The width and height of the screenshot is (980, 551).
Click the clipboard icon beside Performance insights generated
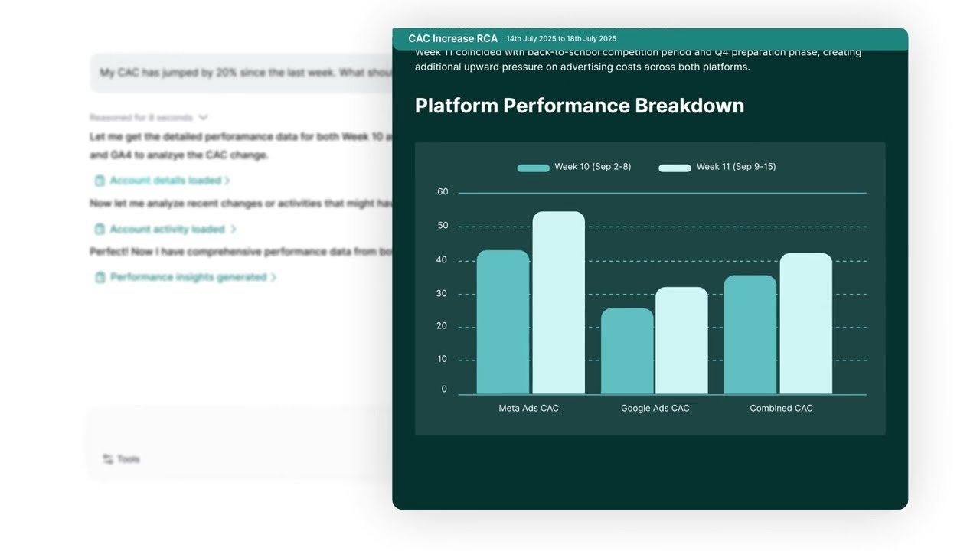(x=100, y=277)
